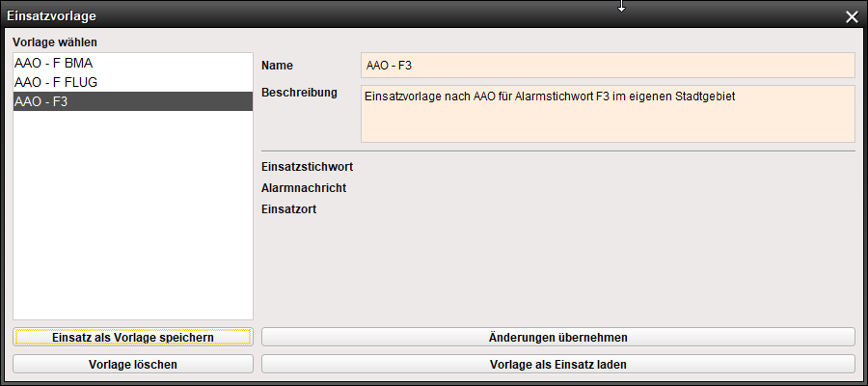Close the Einsatzvorlage dialog
Viewport: 868px width, 386px height.
click(x=852, y=16)
